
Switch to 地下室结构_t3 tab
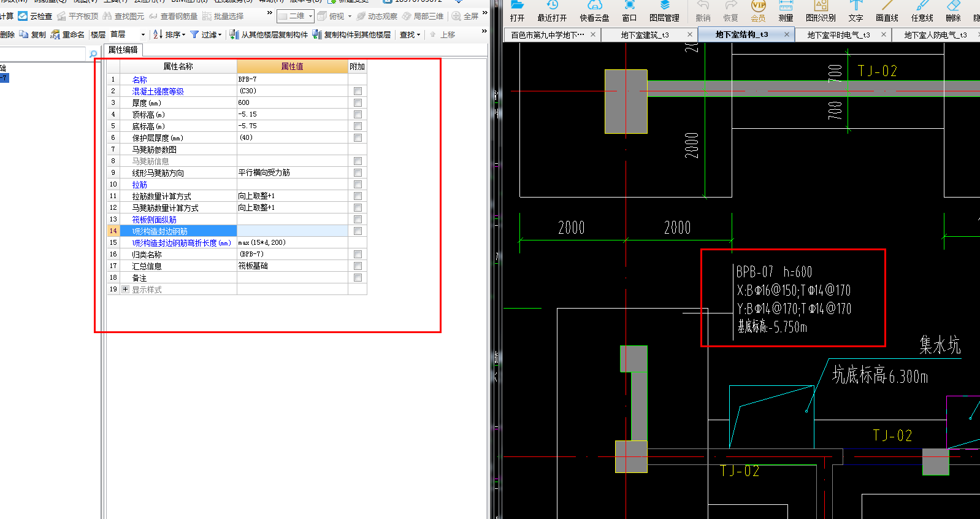[741, 35]
